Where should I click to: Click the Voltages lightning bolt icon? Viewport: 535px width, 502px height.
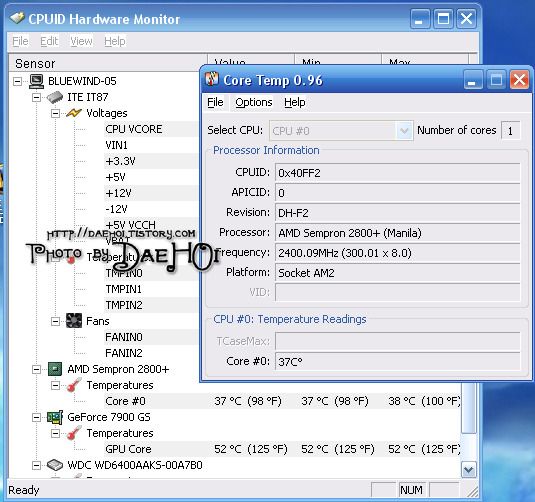click(x=74, y=113)
